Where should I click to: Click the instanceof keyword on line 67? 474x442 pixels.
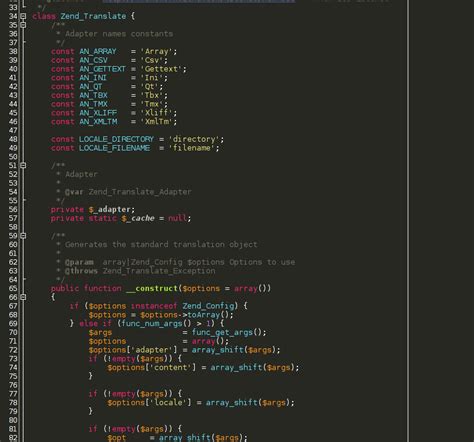tap(154, 306)
